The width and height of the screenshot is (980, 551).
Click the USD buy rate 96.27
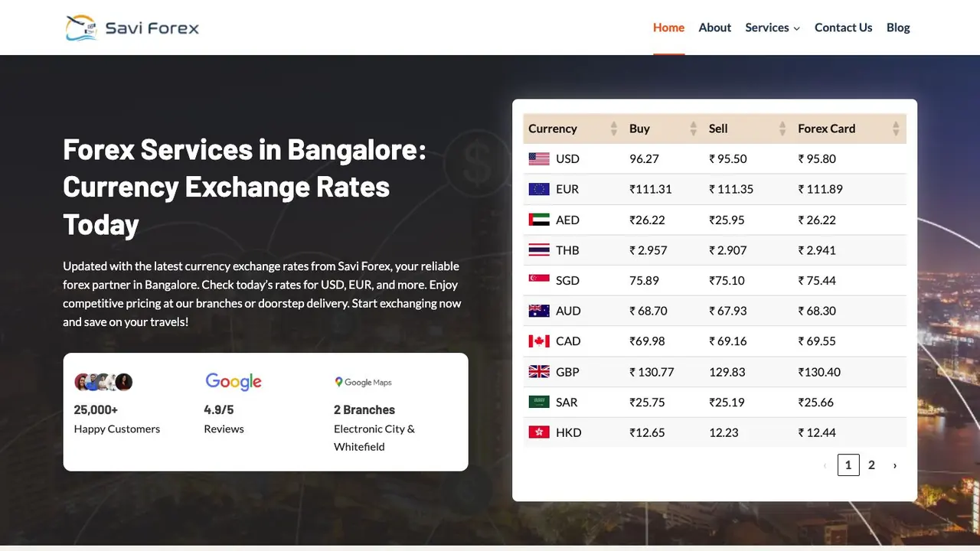pyautogui.click(x=645, y=159)
